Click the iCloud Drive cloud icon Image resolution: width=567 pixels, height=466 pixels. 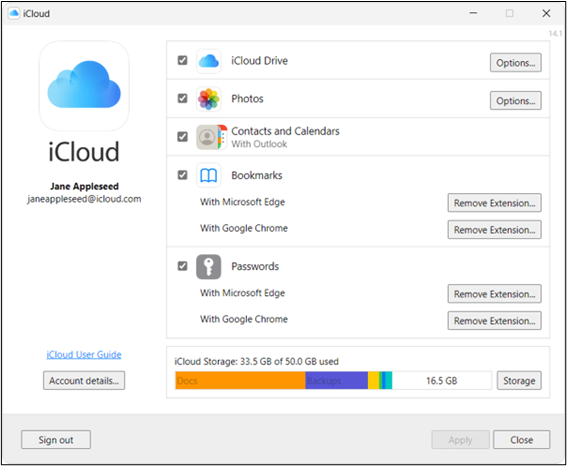point(209,61)
